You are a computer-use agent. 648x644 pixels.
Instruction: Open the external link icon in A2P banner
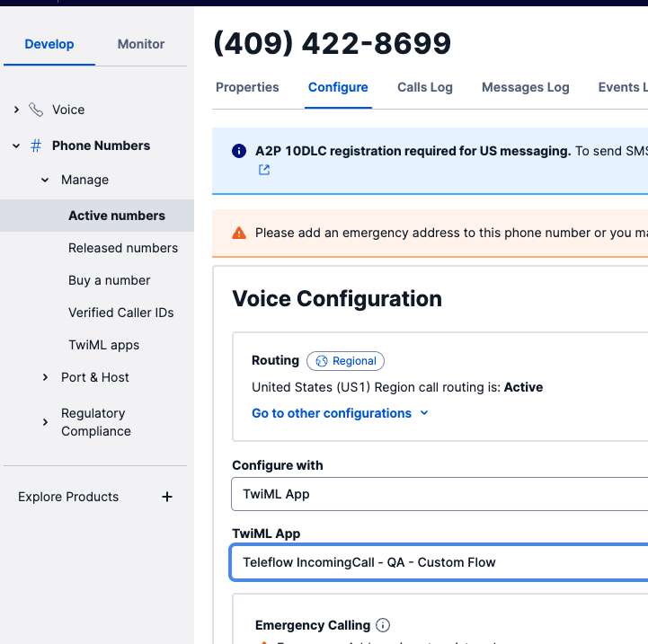click(264, 170)
